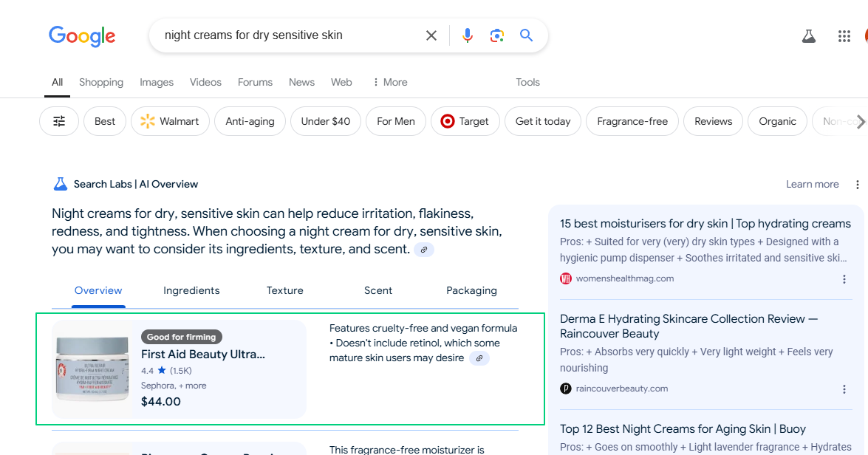Open the Google apps grid icon

844,36
